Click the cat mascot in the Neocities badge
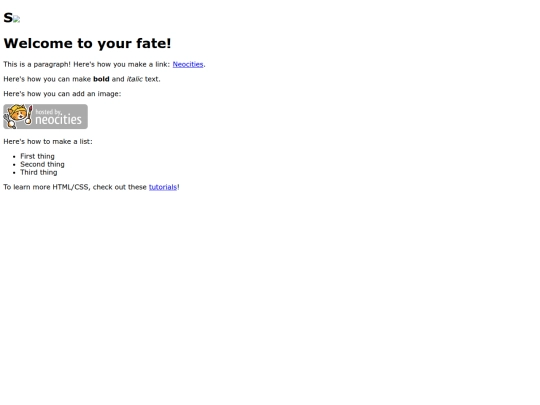This screenshot has width=540, height=405. click(x=17, y=116)
